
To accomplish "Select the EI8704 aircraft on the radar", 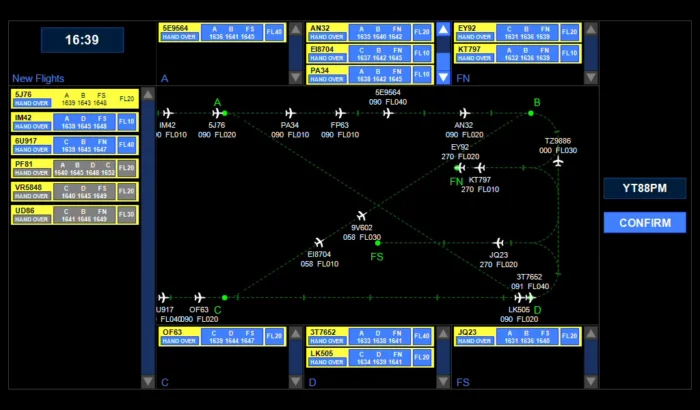I will (x=319, y=243).
